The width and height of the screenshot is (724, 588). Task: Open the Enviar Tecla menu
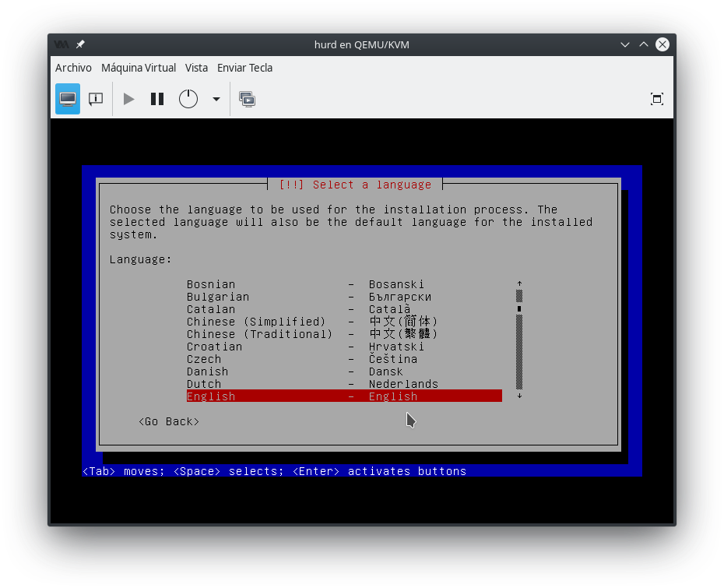[244, 68]
